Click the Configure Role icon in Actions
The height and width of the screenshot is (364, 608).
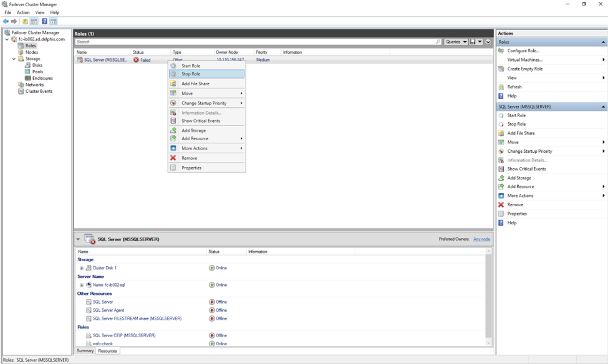click(x=501, y=50)
